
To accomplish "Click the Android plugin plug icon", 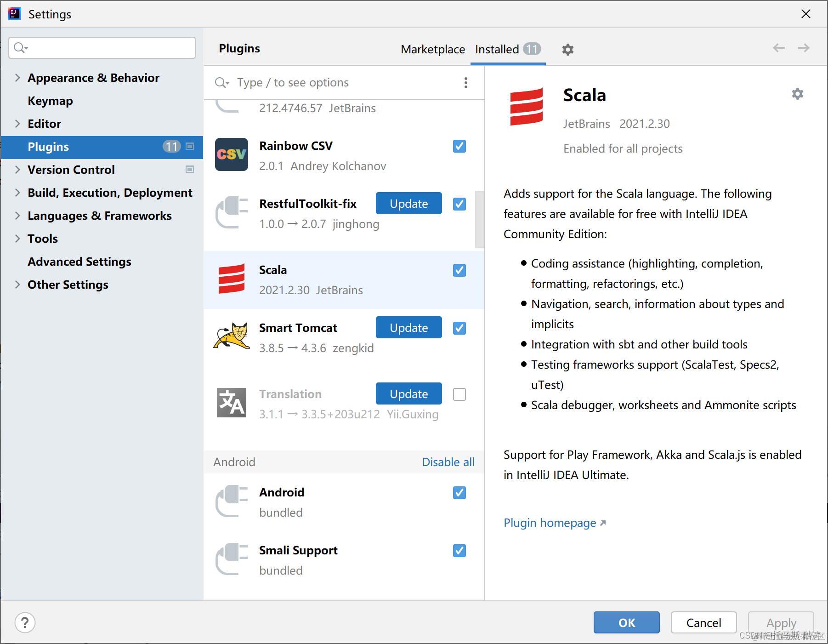I will [x=232, y=501].
